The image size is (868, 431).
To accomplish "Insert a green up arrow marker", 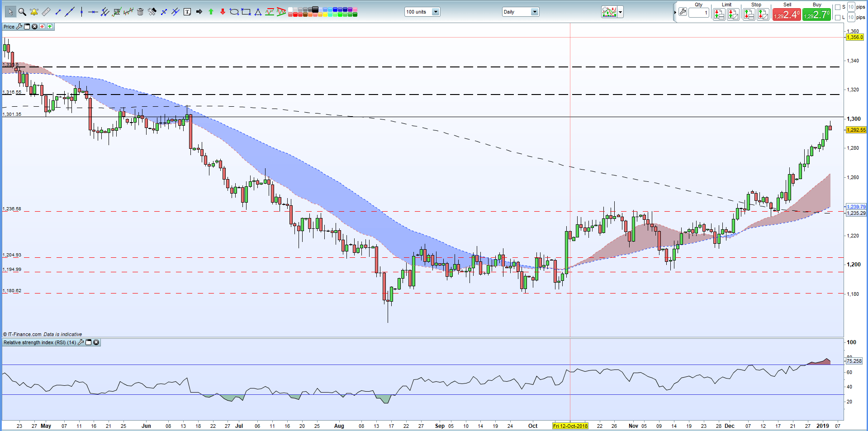I will coord(211,12).
